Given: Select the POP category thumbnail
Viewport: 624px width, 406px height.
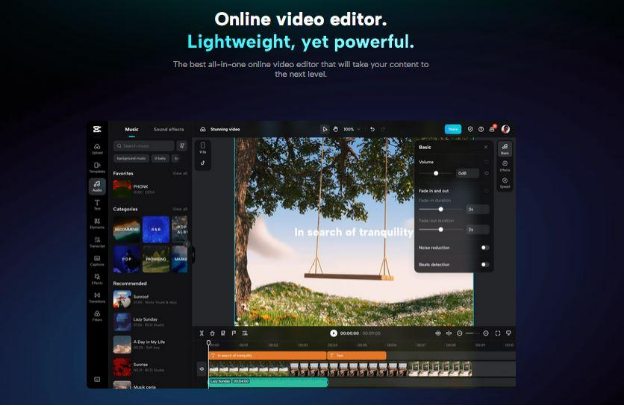Looking at the screenshot, I should click(127, 259).
